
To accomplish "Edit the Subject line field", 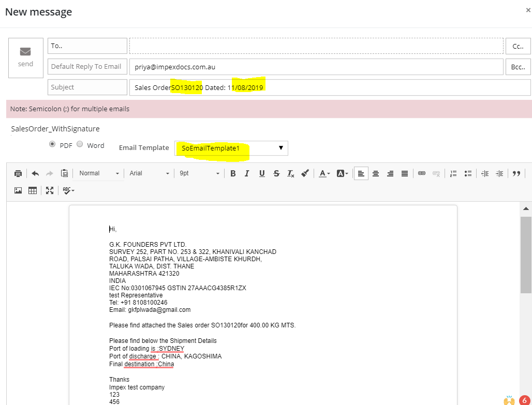I will tap(330, 87).
